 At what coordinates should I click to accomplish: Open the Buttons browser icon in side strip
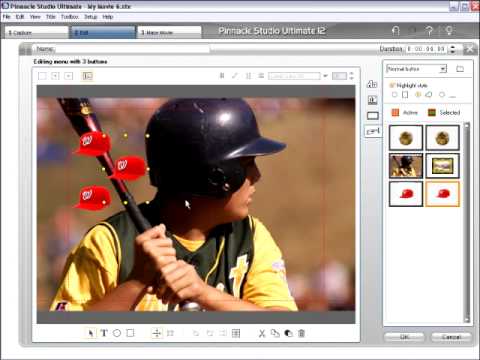coord(373,131)
